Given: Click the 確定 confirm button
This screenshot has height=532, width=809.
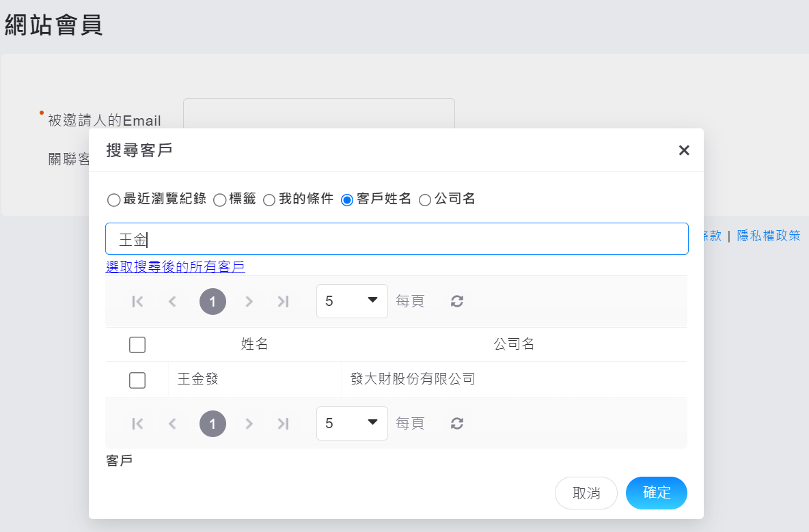Looking at the screenshot, I should tap(656, 492).
